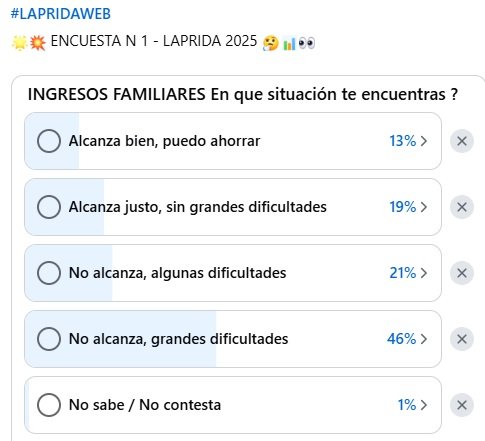Viewport: 485px width, 441px height.
Task: Select radio 'No sabe / No contesta'
Action: (49, 405)
